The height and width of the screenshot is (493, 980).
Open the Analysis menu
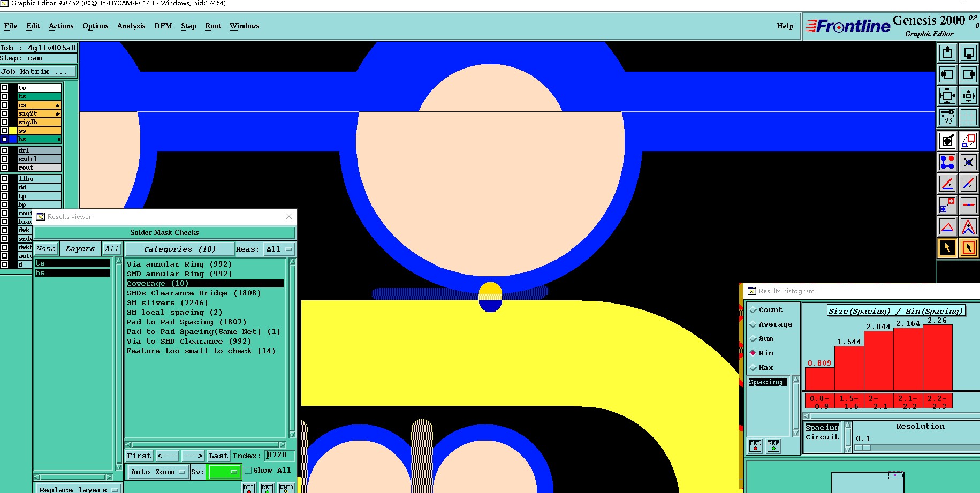131,26
